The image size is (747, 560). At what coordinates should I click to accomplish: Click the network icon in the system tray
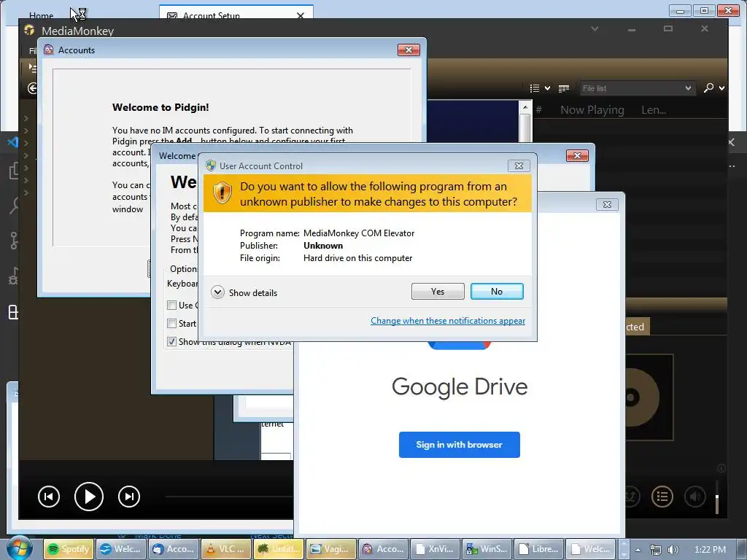[656, 550]
